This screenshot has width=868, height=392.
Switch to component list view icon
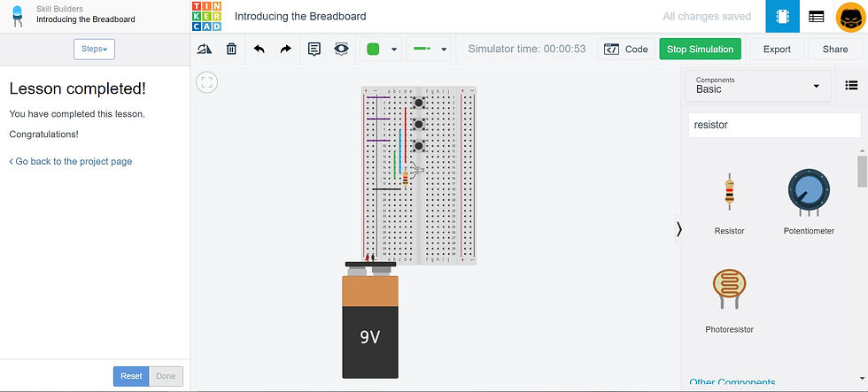click(816, 17)
